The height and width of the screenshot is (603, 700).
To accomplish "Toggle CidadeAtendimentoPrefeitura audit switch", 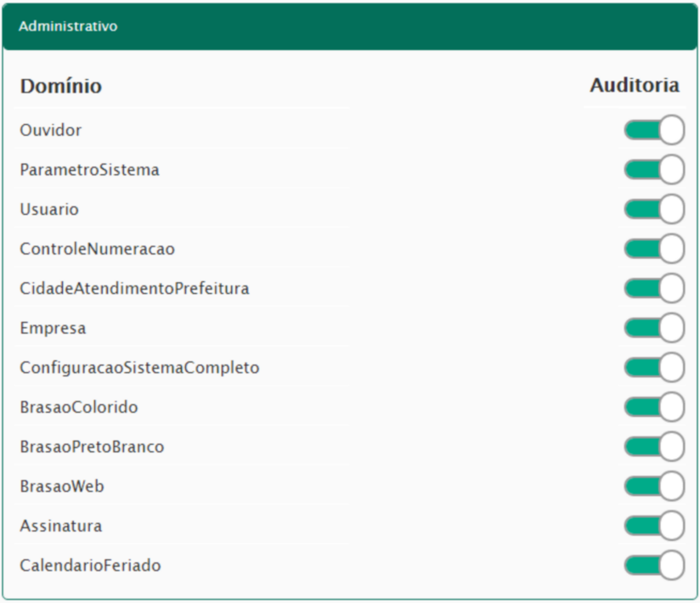I will [x=653, y=288].
